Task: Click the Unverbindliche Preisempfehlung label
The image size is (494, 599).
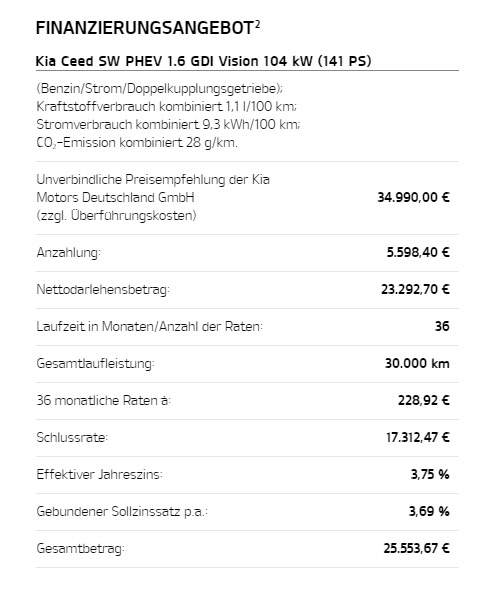Action: point(153,198)
